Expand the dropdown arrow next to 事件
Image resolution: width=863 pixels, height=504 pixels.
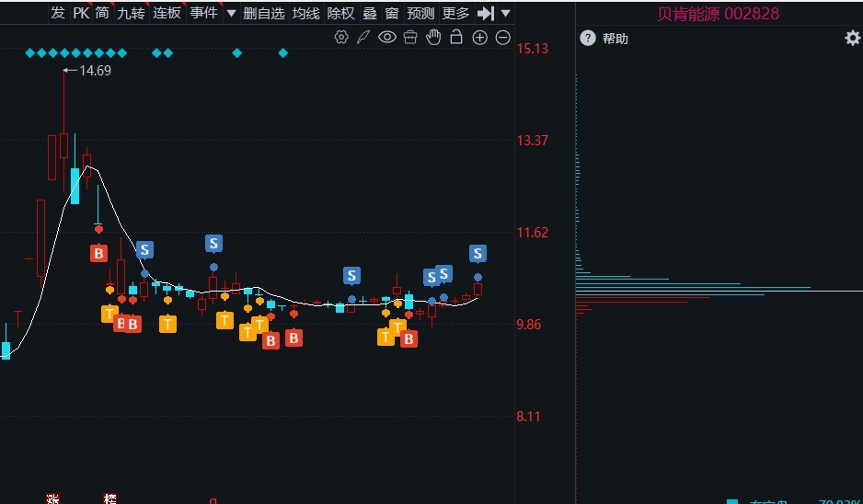[x=231, y=13]
